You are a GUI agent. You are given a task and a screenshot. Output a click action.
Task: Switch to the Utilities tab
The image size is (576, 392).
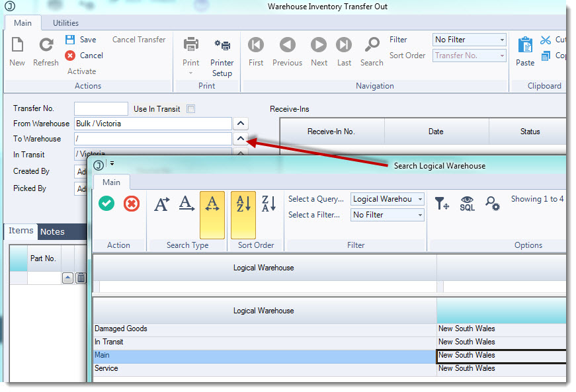click(x=65, y=23)
